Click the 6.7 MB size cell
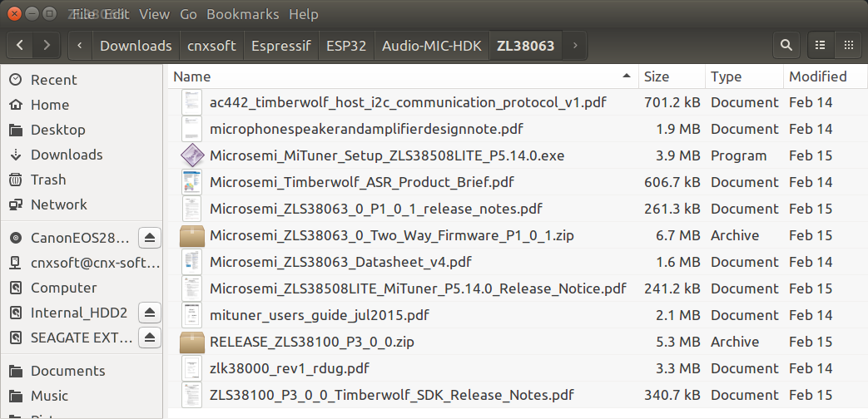The height and width of the screenshot is (419, 868). [678, 235]
